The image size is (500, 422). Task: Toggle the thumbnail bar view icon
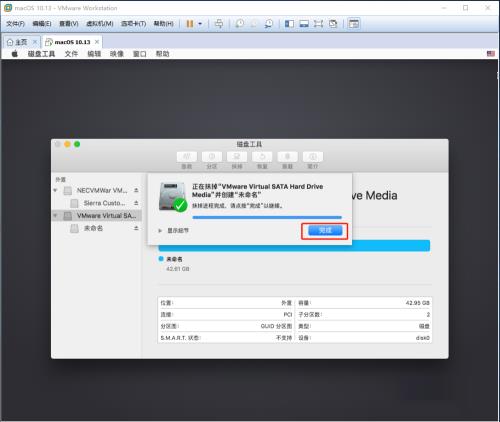point(304,24)
